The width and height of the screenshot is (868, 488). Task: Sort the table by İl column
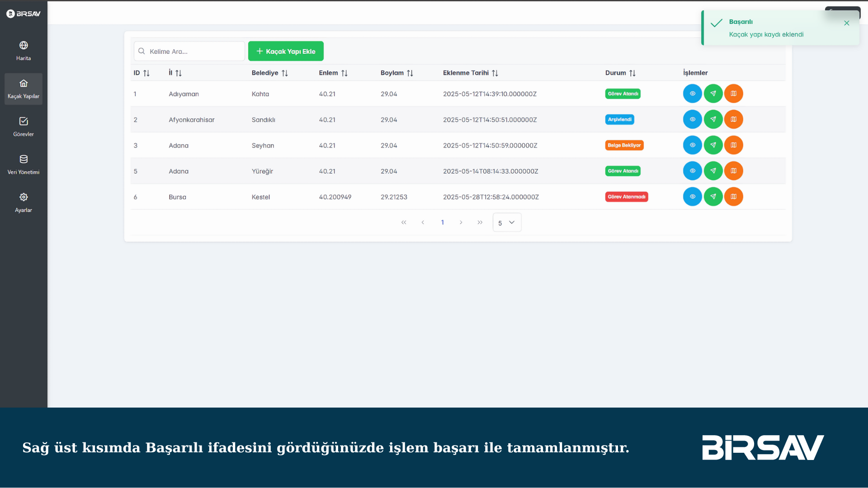point(175,73)
